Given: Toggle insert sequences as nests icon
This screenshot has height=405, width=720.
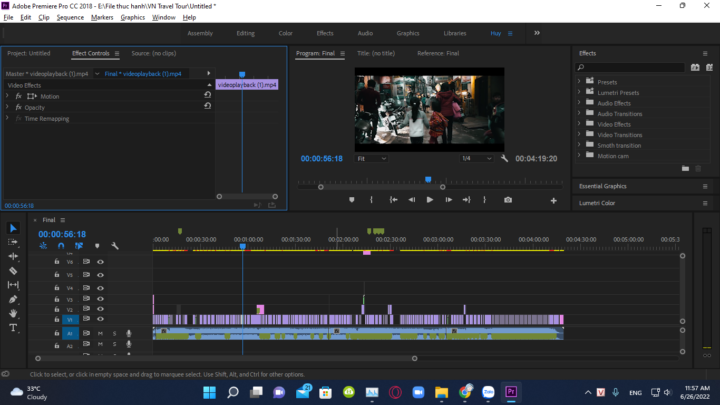Looking at the screenshot, I should (x=43, y=246).
